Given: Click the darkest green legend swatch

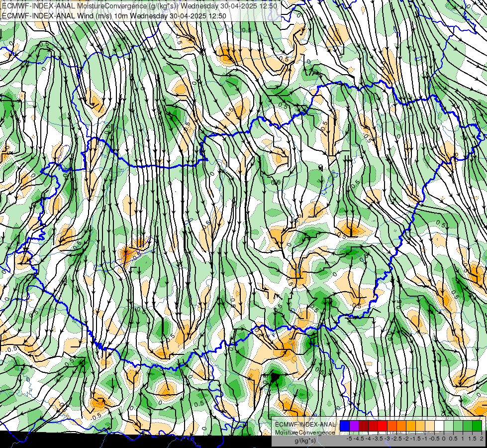Looking at the screenshot, I should (477, 426).
